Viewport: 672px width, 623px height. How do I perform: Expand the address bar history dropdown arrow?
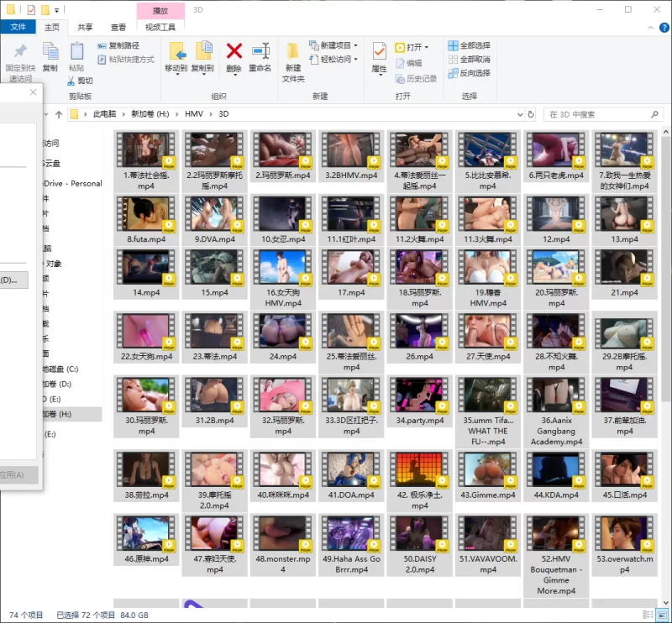[520, 114]
